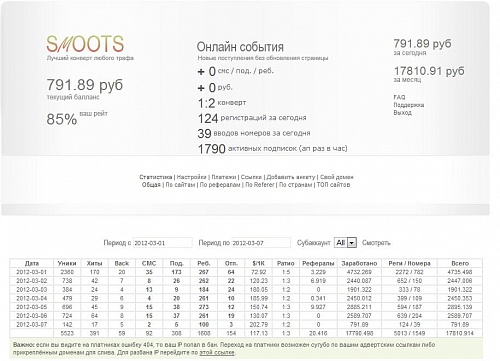This screenshot has height=361, width=500.
Task: Switch to the По Referer statistics tab
Action: point(260,185)
